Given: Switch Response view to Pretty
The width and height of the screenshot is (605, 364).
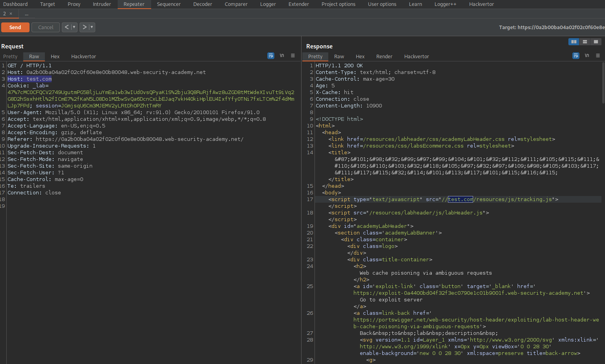Looking at the screenshot, I should 315,57.
